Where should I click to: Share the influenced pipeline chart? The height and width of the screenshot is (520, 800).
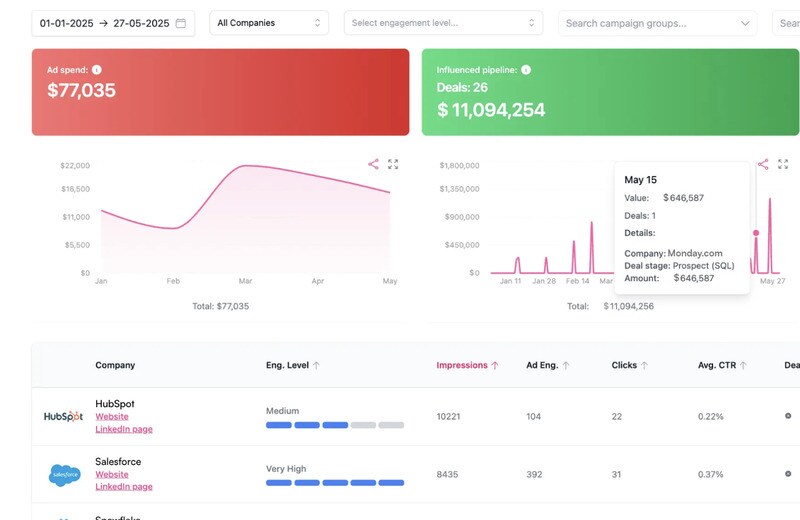coord(763,164)
